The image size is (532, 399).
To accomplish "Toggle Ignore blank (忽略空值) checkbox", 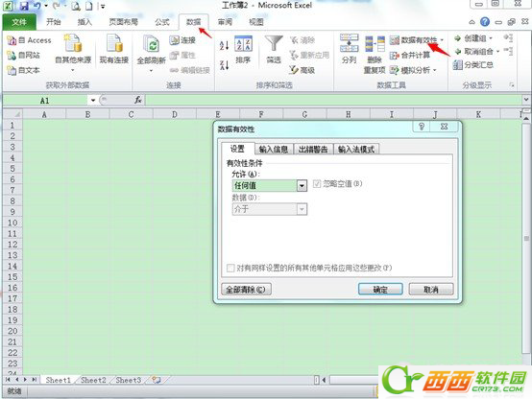I will coord(317,184).
